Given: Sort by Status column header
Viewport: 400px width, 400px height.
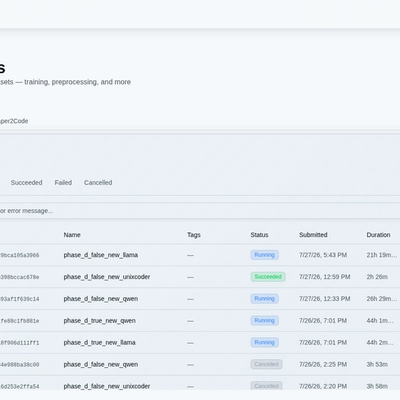Looking at the screenshot, I should pyautogui.click(x=259, y=235).
